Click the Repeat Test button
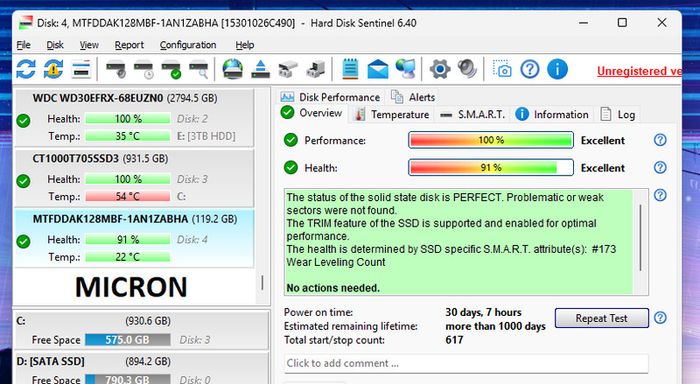700x384 pixels. (601, 318)
